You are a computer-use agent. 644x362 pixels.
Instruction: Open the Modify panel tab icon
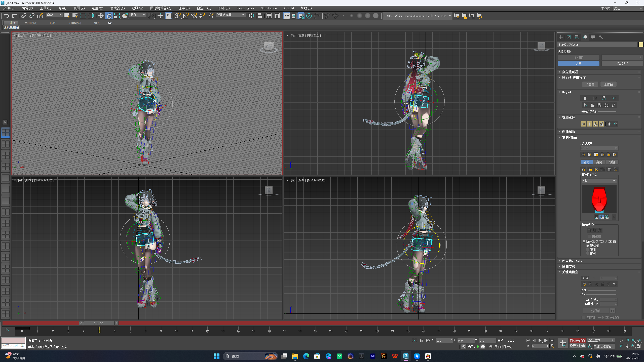pyautogui.click(x=569, y=37)
